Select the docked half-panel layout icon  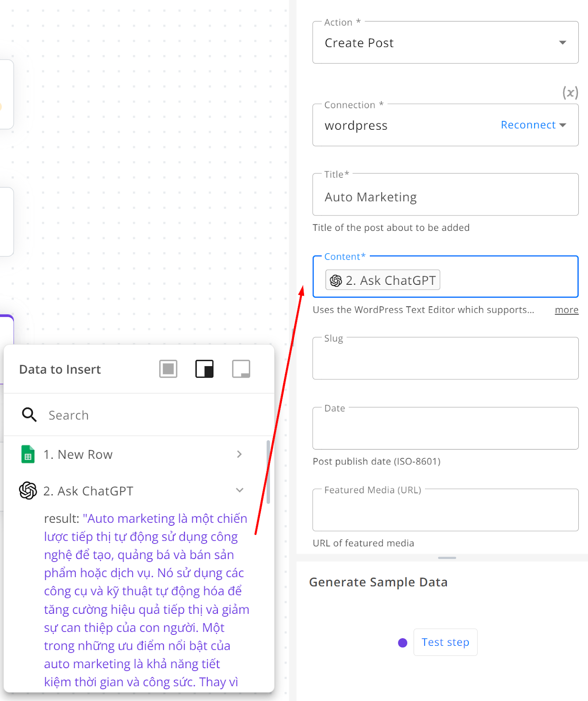205,369
